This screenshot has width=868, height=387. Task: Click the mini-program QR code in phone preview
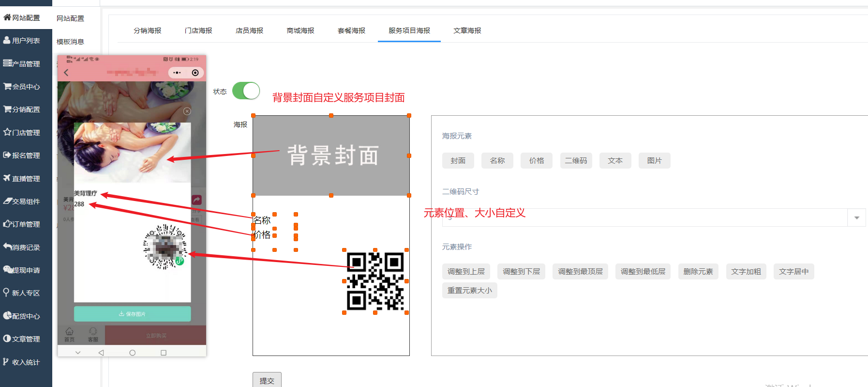tap(165, 247)
